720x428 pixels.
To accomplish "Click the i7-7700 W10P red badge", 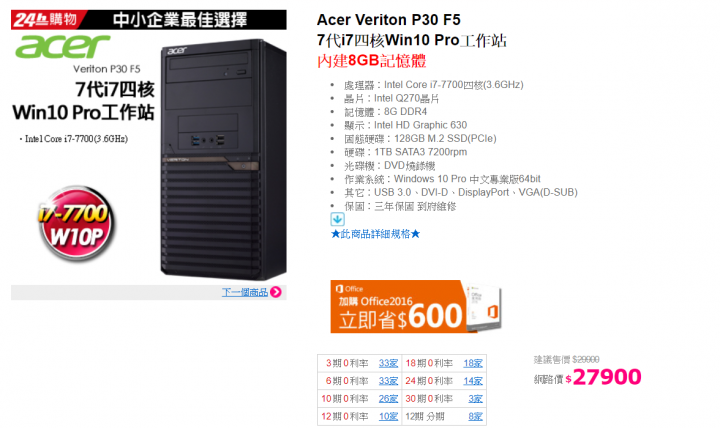I will (76, 224).
